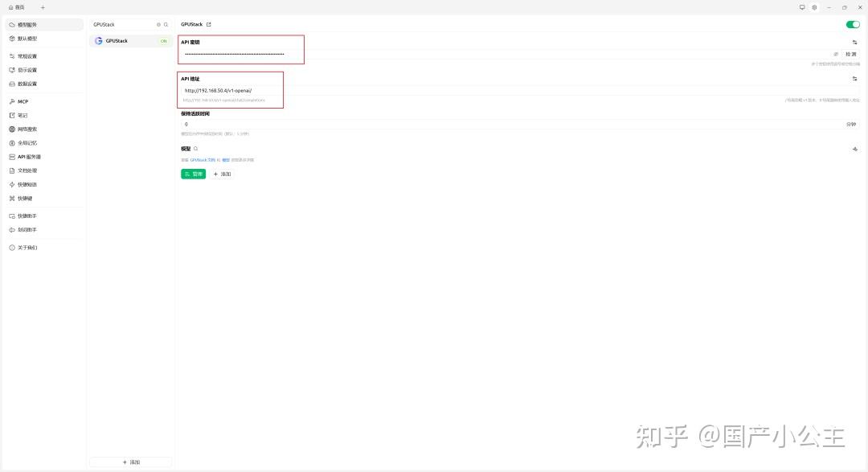Click the 添加 button beside 管理
The height and width of the screenshot is (472, 868).
222,174
